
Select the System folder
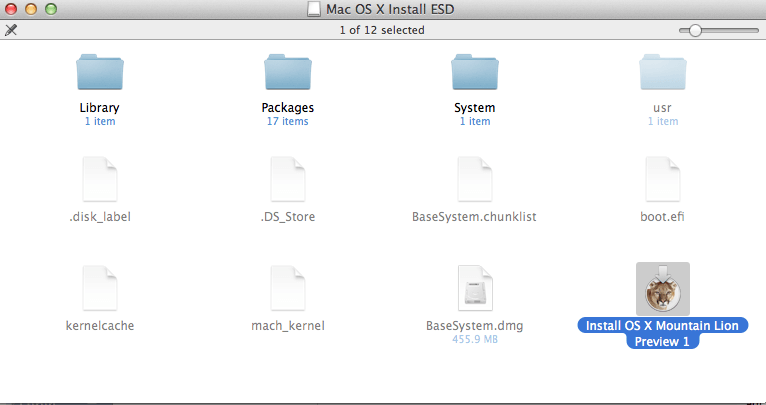coord(474,73)
